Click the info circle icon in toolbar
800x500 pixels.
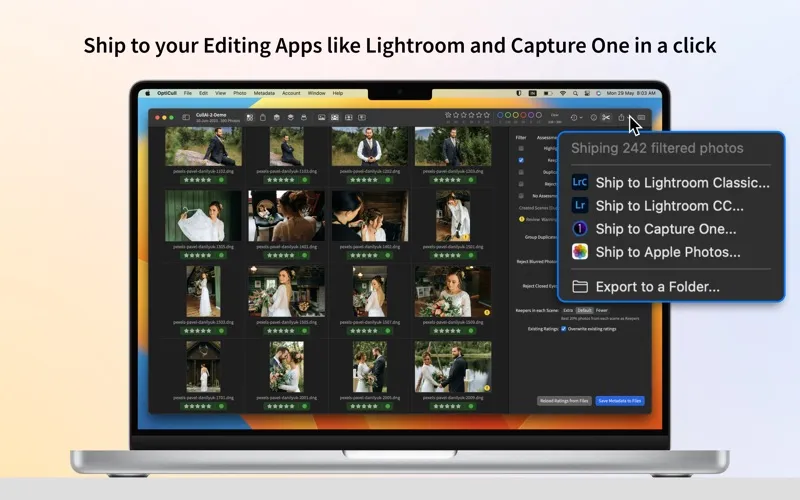coord(593,117)
